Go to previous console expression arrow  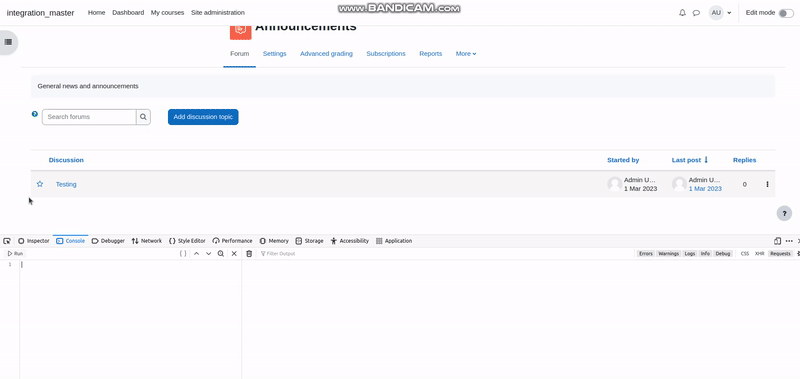196,254
